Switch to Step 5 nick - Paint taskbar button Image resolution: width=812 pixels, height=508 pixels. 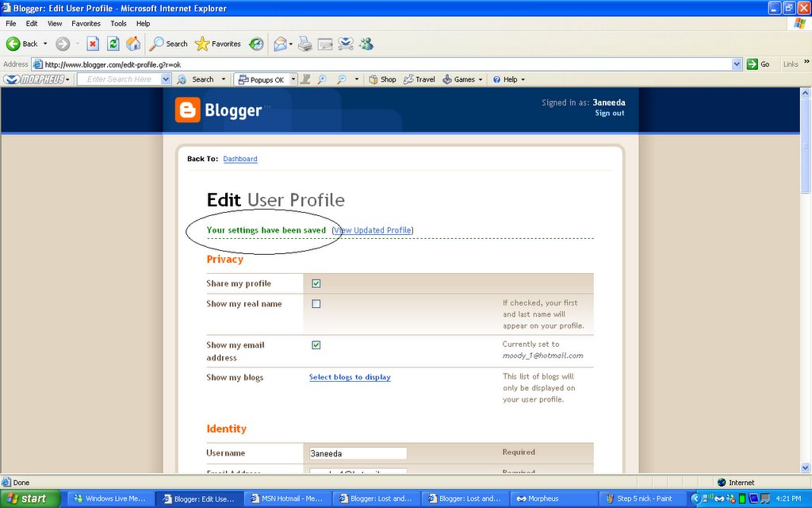(643, 498)
